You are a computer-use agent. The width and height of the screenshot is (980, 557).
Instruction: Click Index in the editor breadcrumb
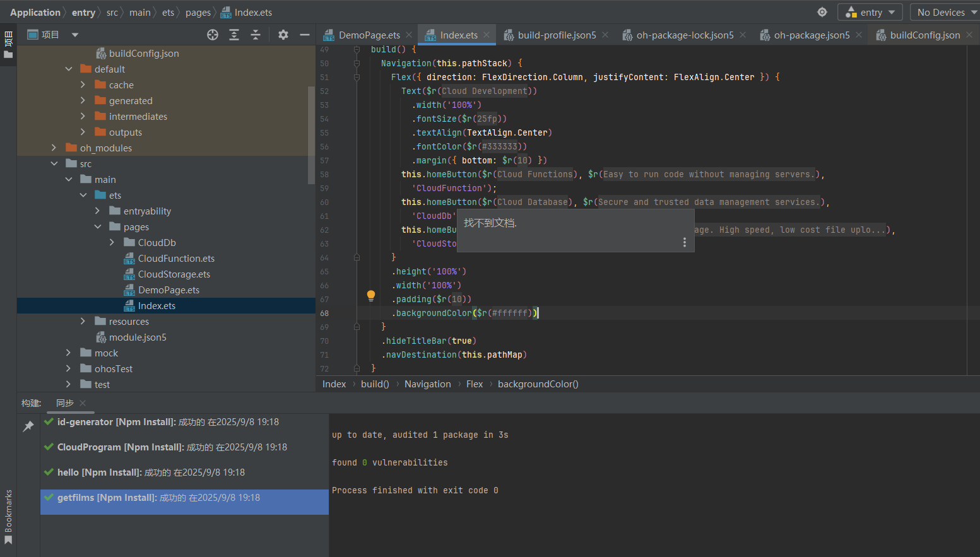pyautogui.click(x=334, y=384)
